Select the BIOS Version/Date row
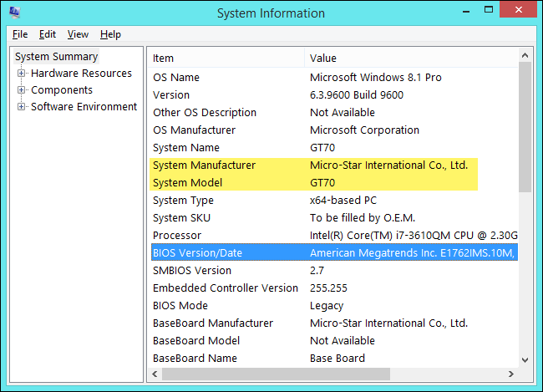 click(334, 252)
